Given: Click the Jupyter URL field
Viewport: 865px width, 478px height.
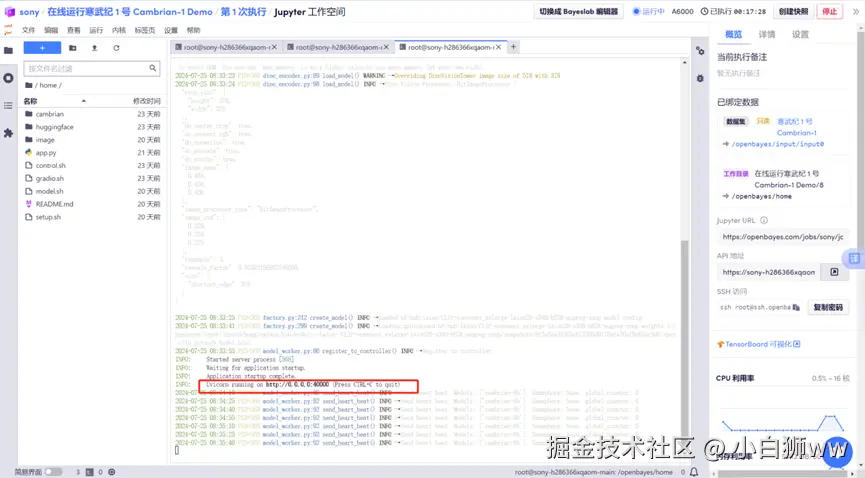Looking at the screenshot, I should point(782,237).
